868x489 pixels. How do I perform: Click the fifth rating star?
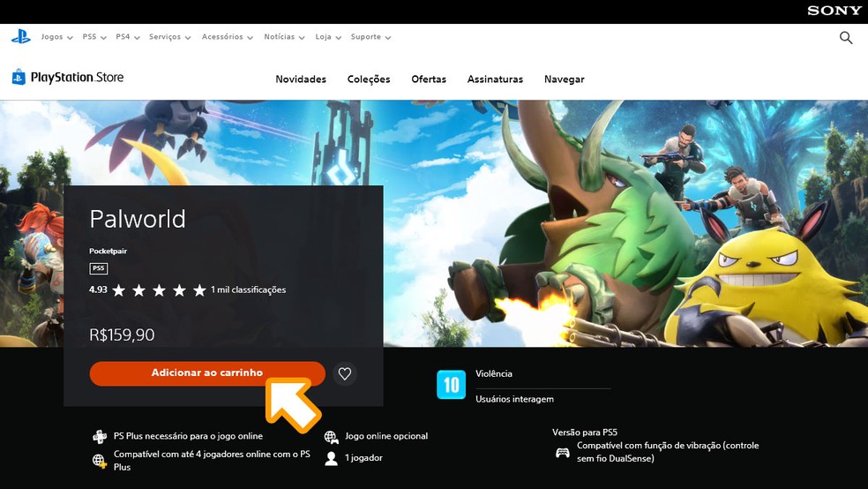(x=199, y=290)
